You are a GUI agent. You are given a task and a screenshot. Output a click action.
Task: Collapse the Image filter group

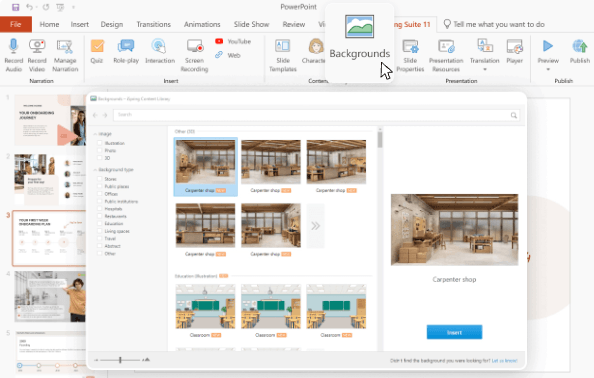(x=95, y=134)
